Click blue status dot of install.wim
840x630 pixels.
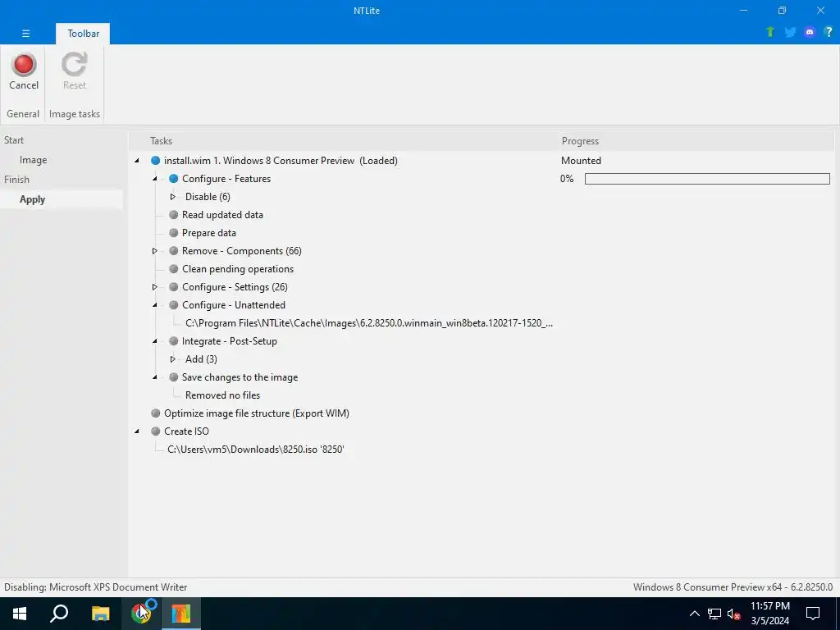(155, 161)
